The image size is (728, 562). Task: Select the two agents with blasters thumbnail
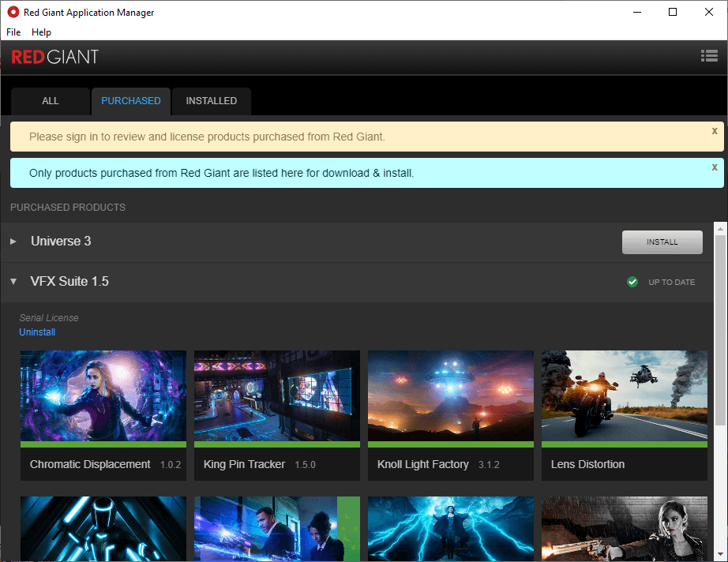(x=276, y=529)
